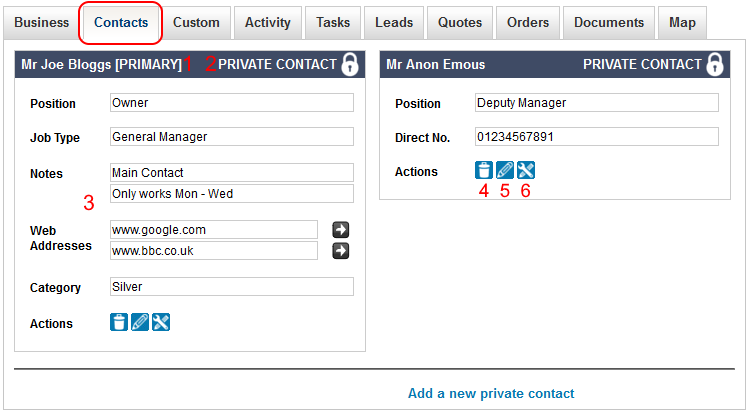Image resolution: width=748 pixels, height=414 pixels.
Task: Edit Anon Emous contact with pencil icon
Action: [x=505, y=170]
